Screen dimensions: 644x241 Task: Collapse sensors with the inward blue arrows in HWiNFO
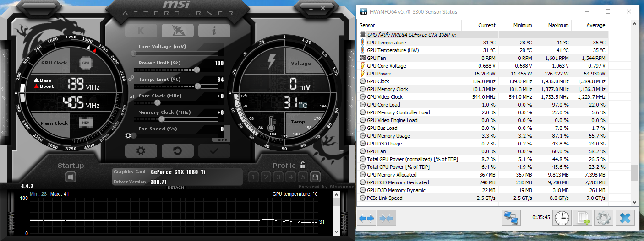tap(386, 218)
